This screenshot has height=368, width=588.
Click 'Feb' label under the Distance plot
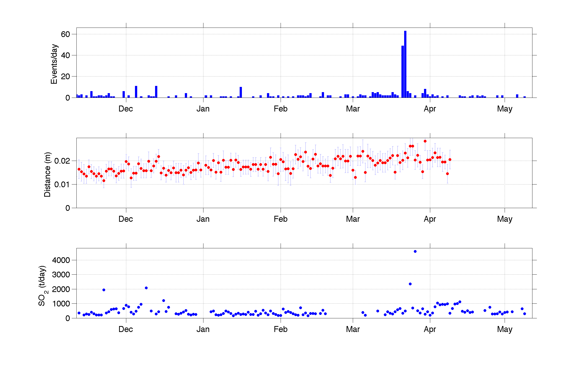pyautogui.click(x=281, y=219)
